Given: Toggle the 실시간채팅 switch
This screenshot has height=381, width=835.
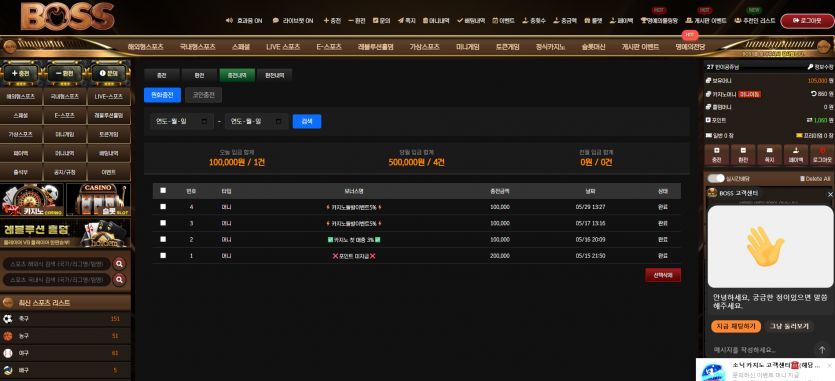Looking at the screenshot, I should tap(716, 178).
